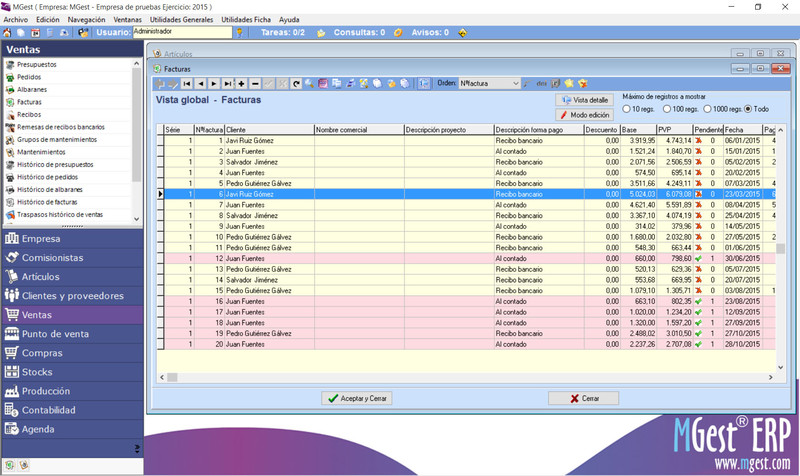Image resolution: width=800 pixels, height=476 pixels.
Task: Open the Tareas folder icon
Action: pyautogui.click(x=321, y=33)
